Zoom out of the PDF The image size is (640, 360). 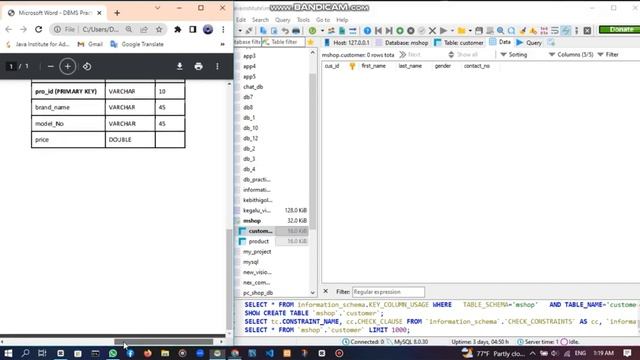point(51,66)
